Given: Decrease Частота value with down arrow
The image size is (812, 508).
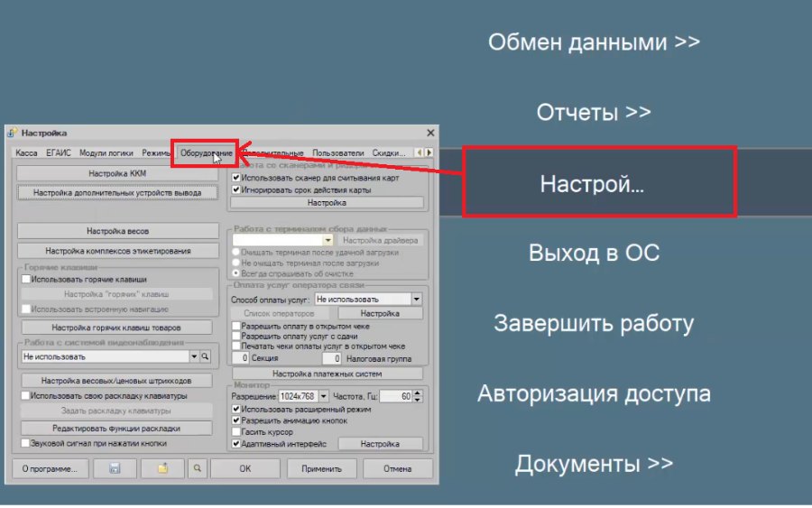Looking at the screenshot, I should [418, 399].
